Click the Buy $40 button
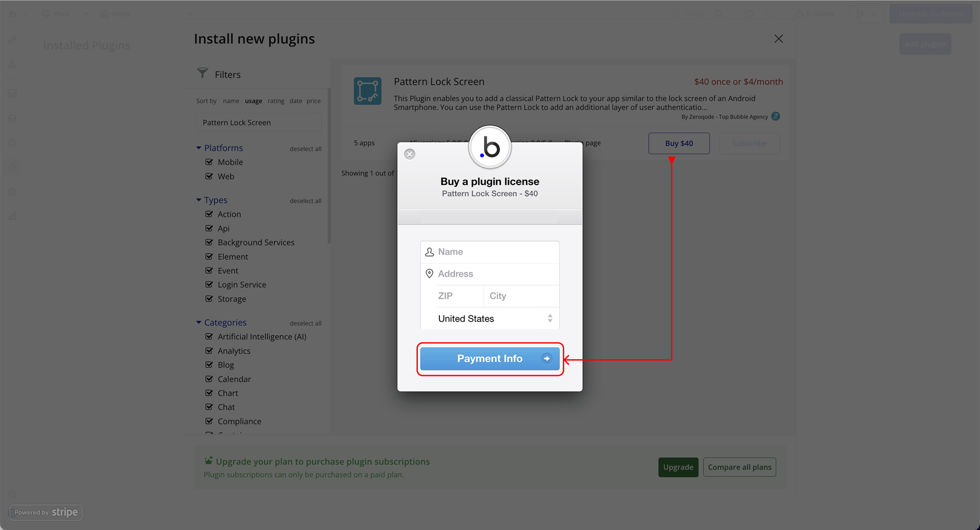This screenshot has height=530, width=980. click(679, 144)
